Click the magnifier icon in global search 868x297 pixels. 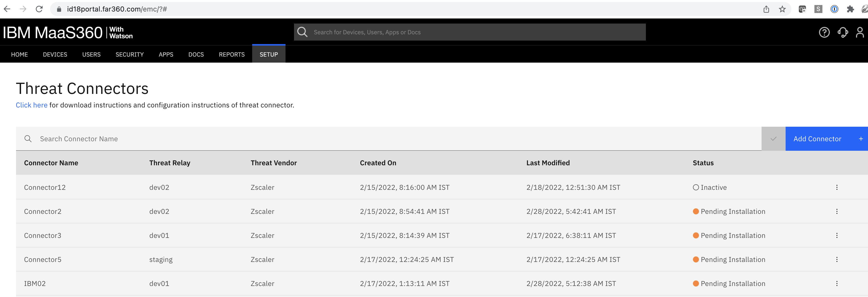tap(302, 32)
